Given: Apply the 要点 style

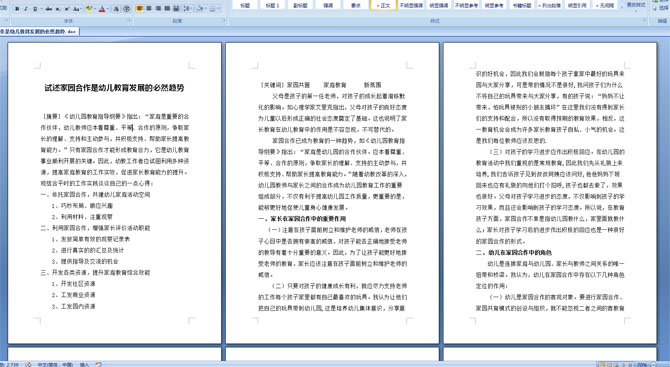Looking at the screenshot, I should [356, 5].
